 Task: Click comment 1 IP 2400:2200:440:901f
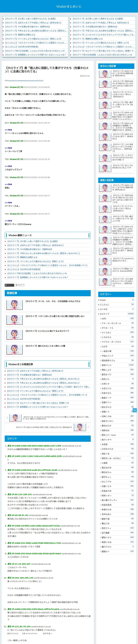36,446
